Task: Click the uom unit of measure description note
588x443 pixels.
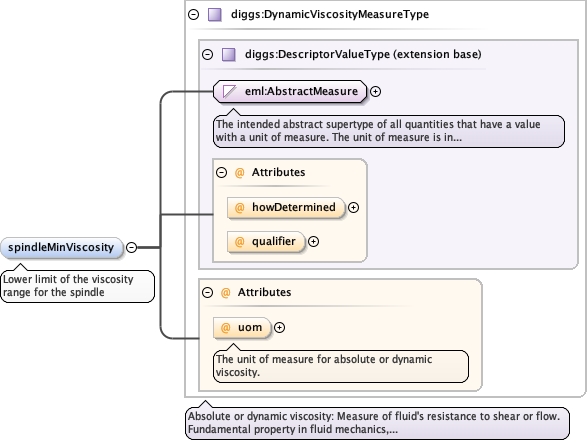Action: coord(341,366)
